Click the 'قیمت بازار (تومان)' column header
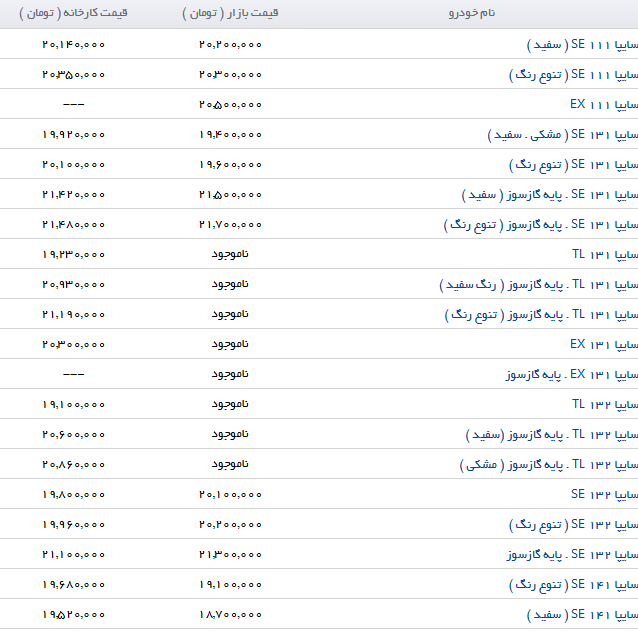Image resolution: width=638 pixels, height=635 pixels. [230, 13]
